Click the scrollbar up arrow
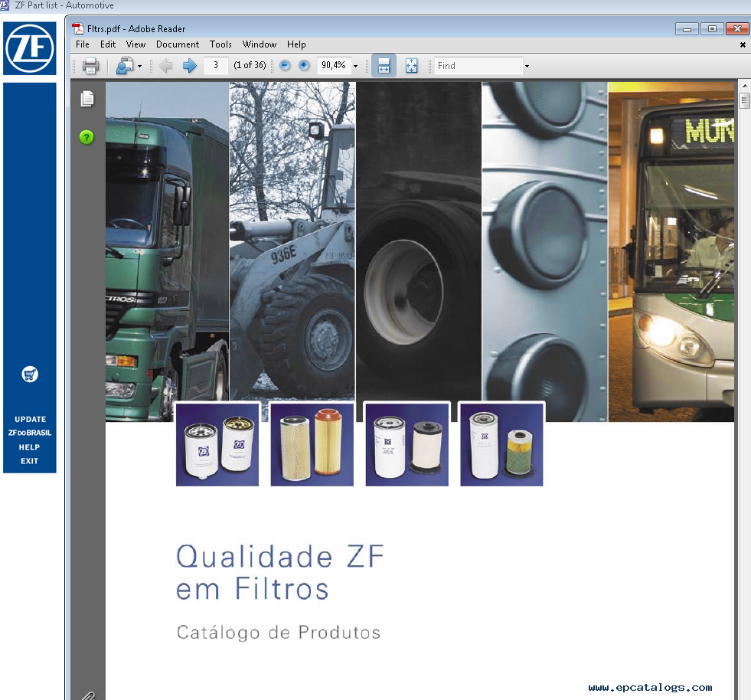The width and height of the screenshot is (751, 700). tap(744, 85)
